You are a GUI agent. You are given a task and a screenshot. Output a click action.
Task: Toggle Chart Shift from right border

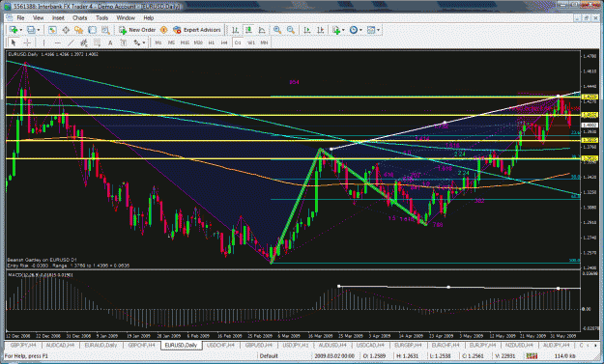click(321, 30)
